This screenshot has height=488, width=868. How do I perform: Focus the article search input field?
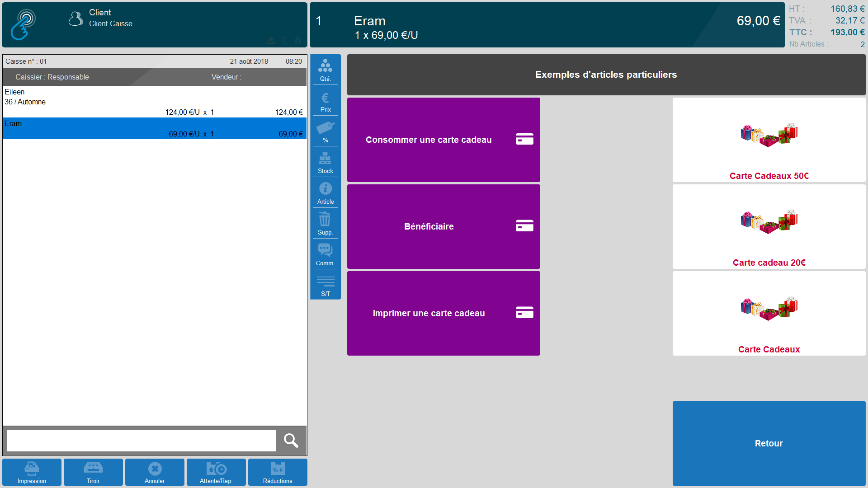(x=141, y=441)
